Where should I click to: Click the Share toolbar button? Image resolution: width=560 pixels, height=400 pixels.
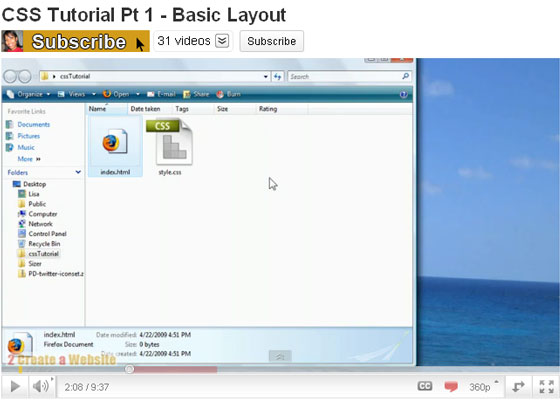pyautogui.click(x=196, y=94)
